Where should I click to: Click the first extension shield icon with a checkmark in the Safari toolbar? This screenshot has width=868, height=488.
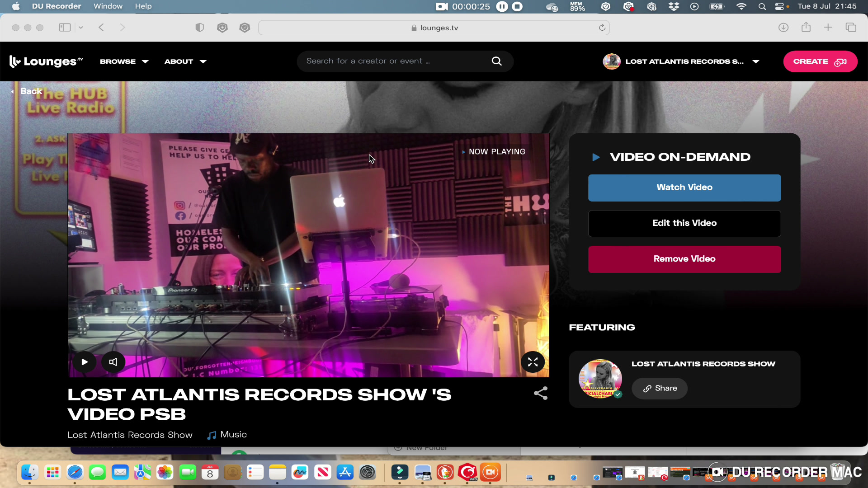(x=222, y=28)
